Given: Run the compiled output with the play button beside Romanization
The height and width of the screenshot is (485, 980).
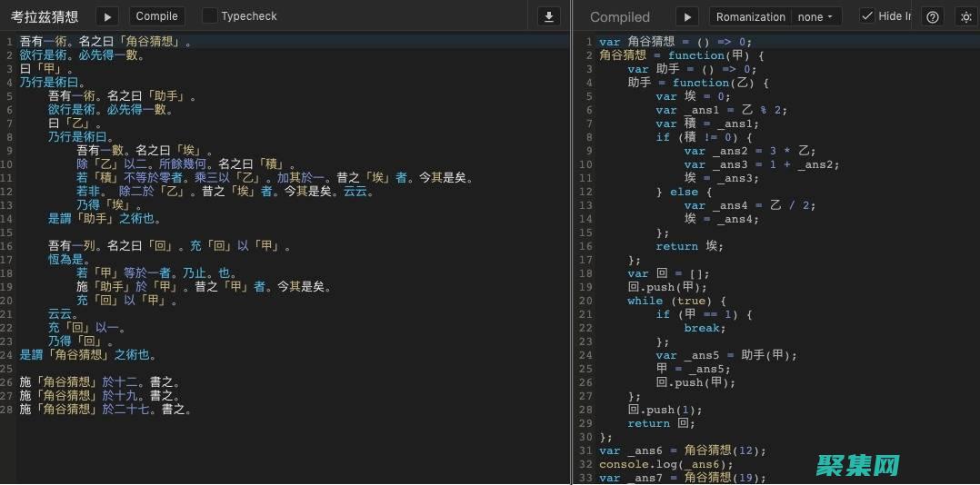Looking at the screenshot, I should (x=687, y=17).
